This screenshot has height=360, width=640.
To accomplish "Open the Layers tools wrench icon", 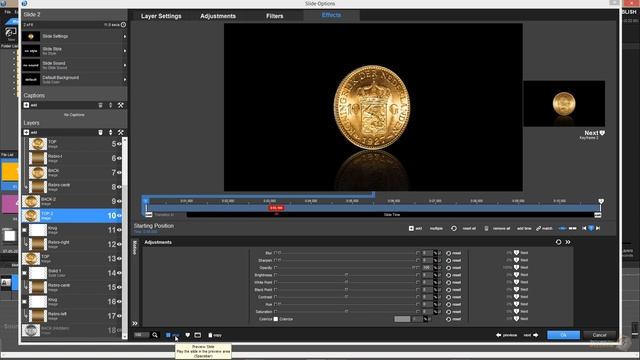I will point(121,133).
